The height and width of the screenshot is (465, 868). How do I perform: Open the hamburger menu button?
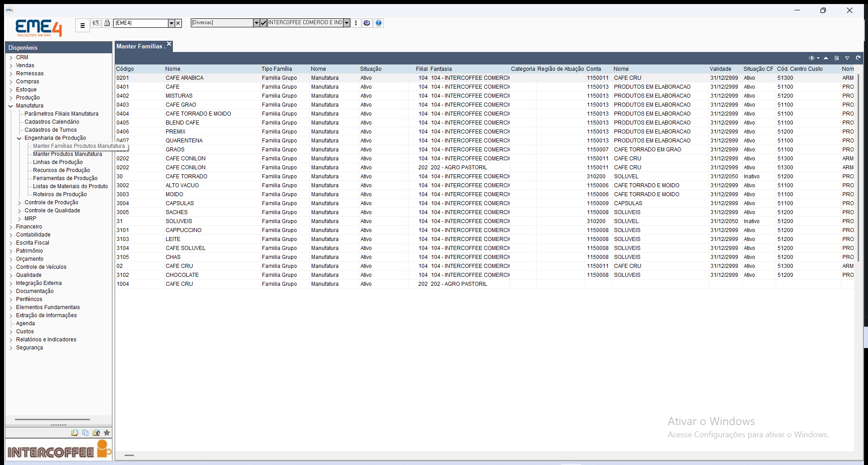coord(82,26)
